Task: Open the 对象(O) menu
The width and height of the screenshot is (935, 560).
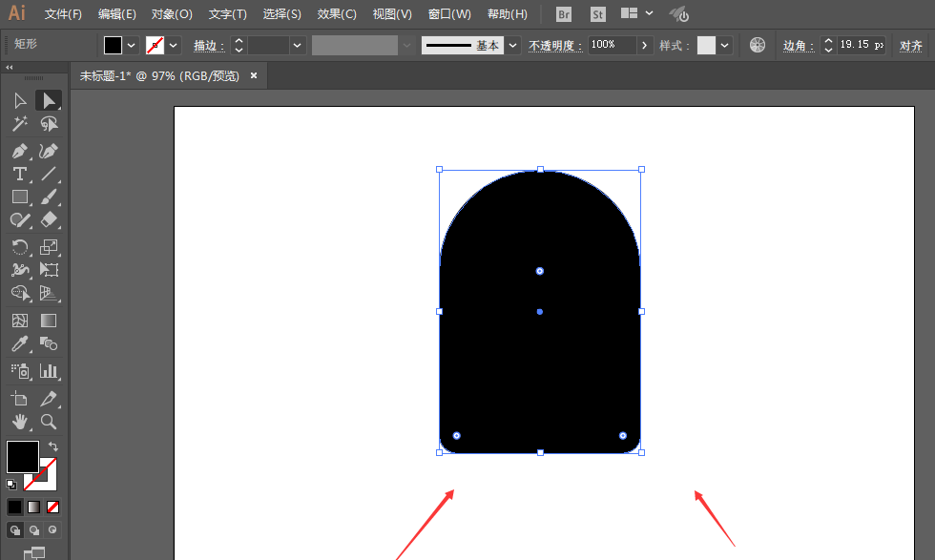Action: 172,14
